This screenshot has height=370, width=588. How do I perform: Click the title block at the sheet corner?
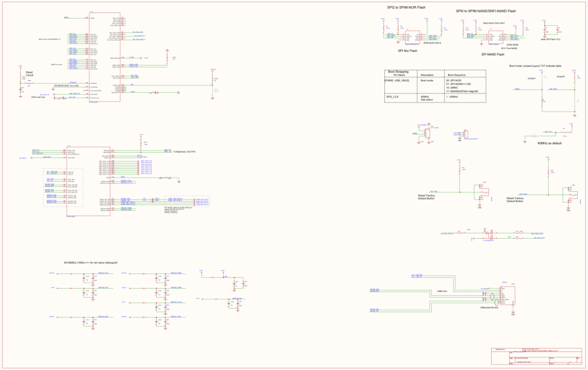tap(537, 356)
